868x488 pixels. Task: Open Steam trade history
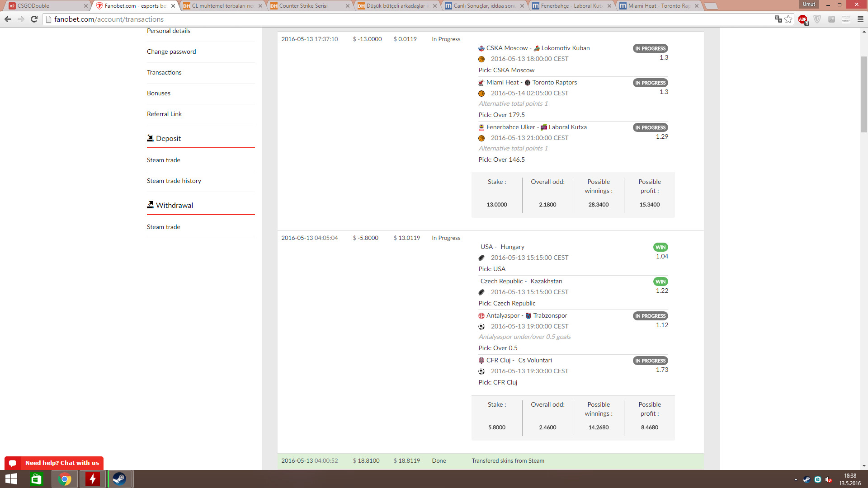click(x=174, y=181)
